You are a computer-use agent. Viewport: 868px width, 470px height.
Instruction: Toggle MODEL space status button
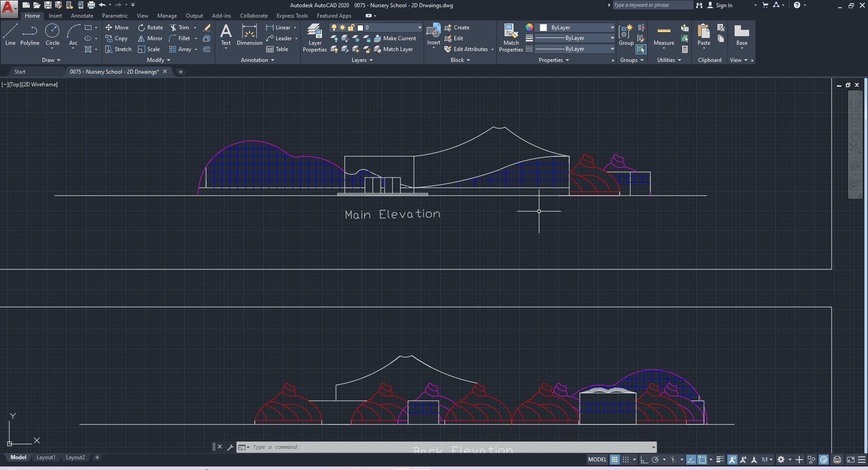pyautogui.click(x=597, y=460)
